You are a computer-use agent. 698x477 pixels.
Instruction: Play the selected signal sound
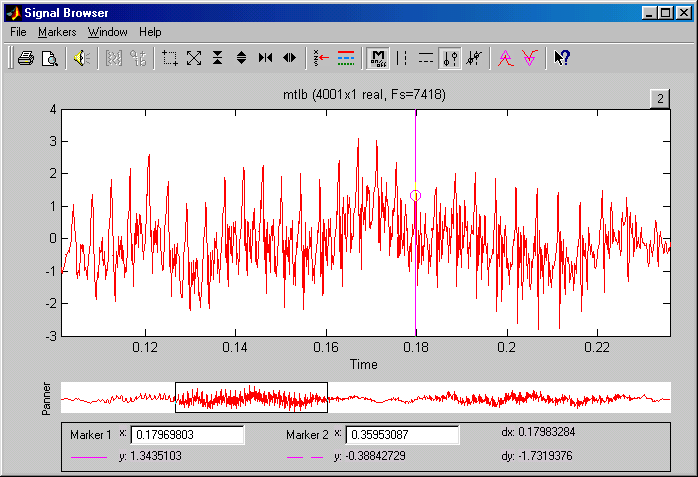click(x=80, y=58)
